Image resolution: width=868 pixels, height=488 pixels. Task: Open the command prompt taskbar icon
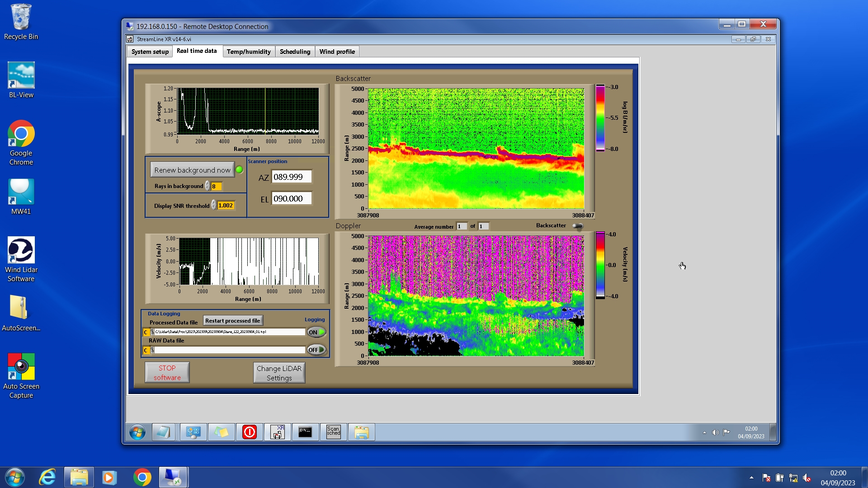coord(305,432)
